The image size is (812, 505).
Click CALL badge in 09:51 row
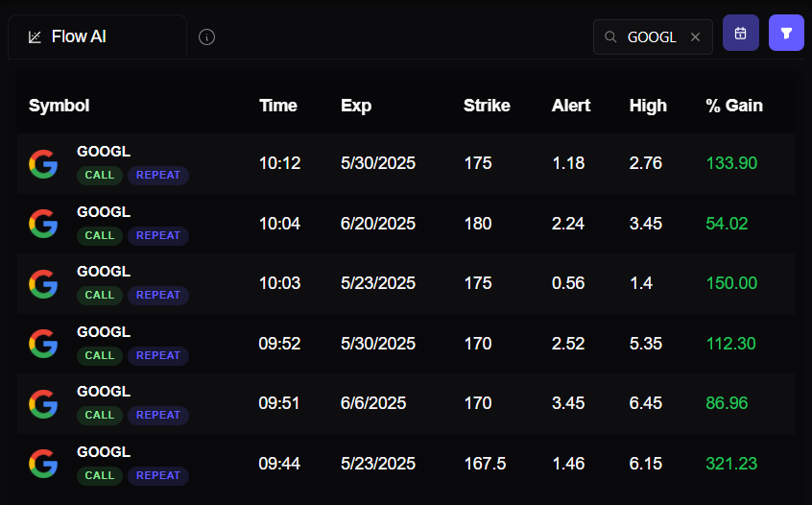tap(100, 416)
